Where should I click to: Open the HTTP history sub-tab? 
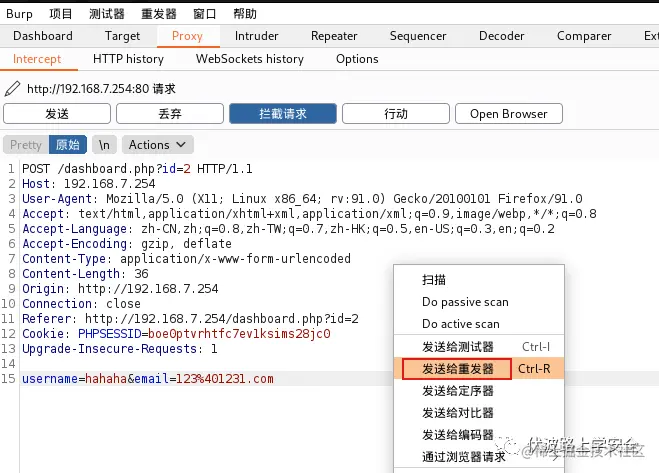pos(128,59)
